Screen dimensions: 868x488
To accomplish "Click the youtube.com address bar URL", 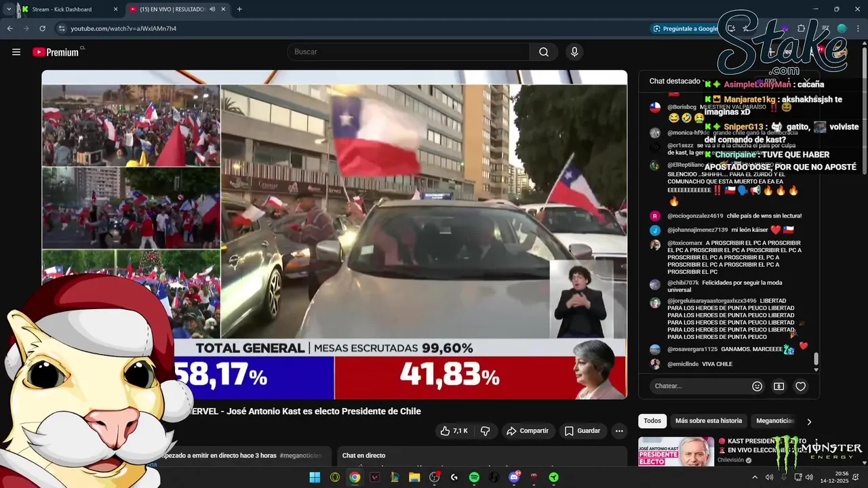I will coord(123,28).
